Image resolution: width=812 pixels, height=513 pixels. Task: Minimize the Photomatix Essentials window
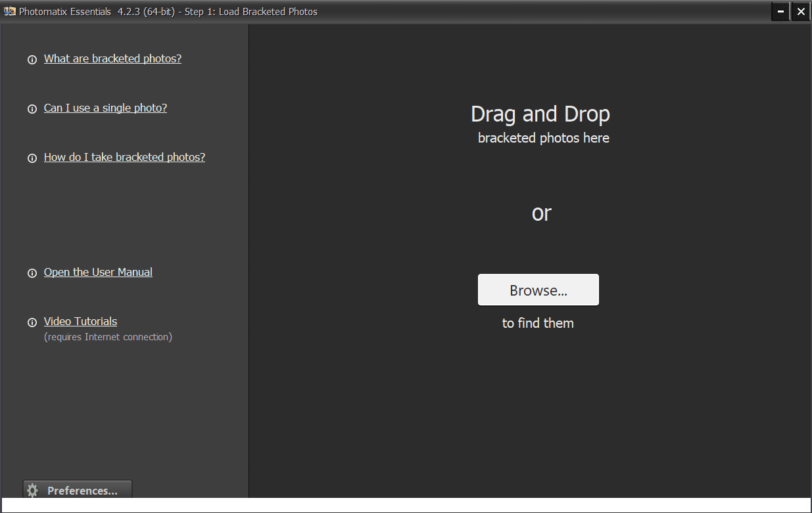pyautogui.click(x=781, y=11)
